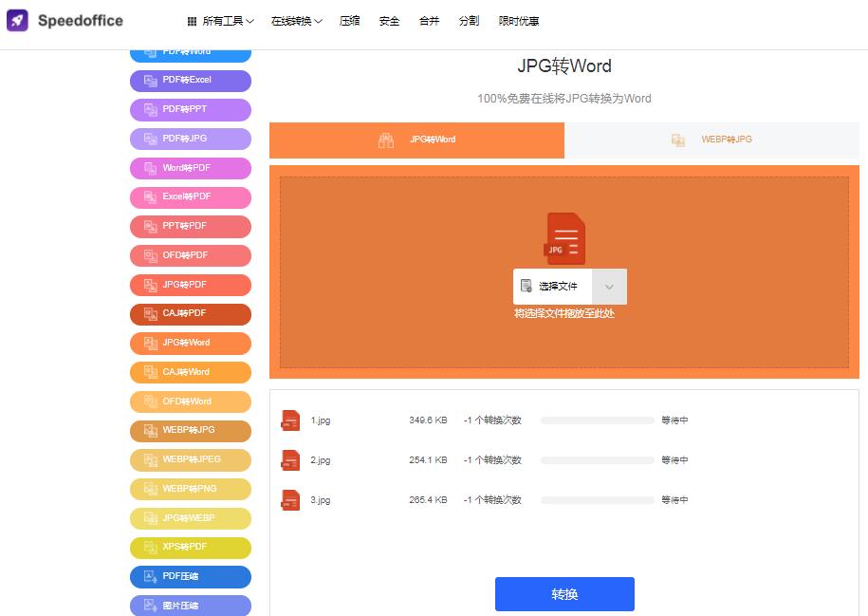This screenshot has height=616, width=868.
Task: Open CAJ转PDF tool from the sidebar
Action: [191, 313]
